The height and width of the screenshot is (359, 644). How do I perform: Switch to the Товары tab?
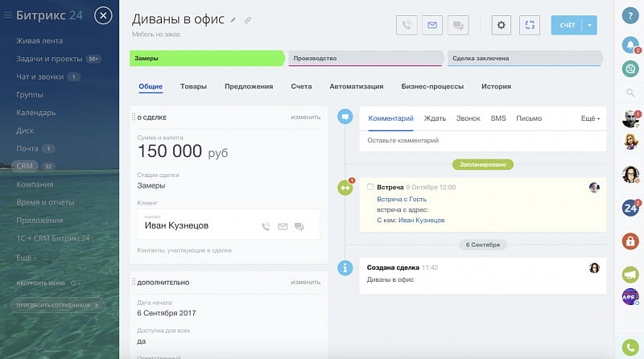[193, 86]
